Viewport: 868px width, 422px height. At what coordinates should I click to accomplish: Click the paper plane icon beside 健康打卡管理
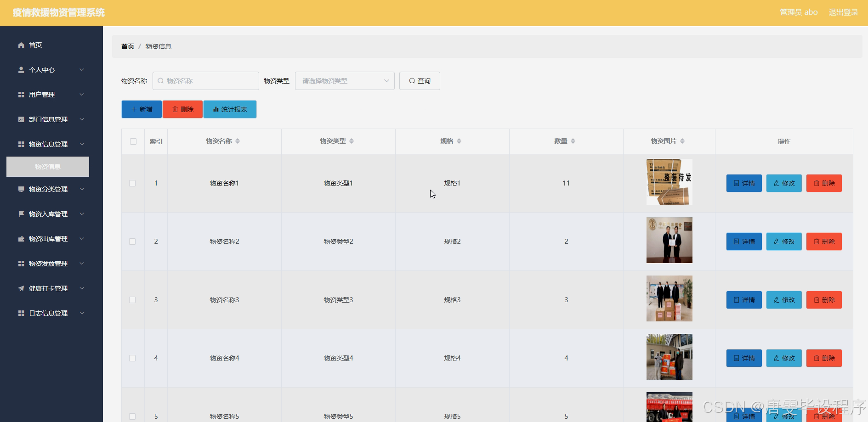click(x=21, y=288)
